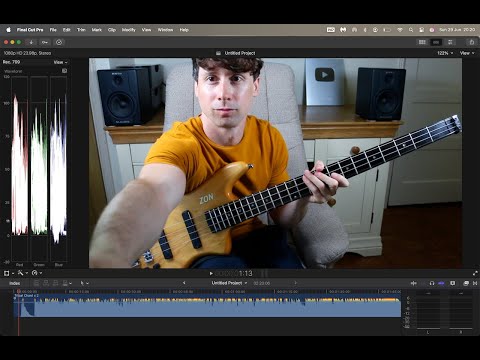Open the retime speed dropdown
The height and width of the screenshot is (360, 480).
coord(36,273)
